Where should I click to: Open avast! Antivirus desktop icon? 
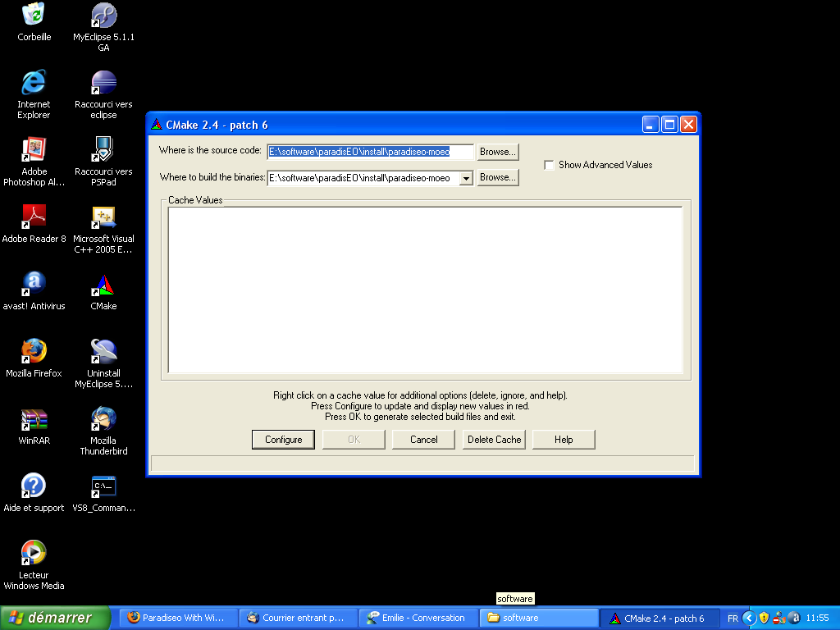click(34, 285)
